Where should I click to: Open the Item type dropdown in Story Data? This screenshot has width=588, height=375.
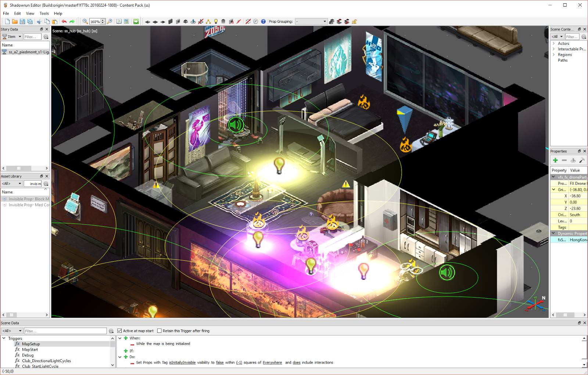click(12, 37)
